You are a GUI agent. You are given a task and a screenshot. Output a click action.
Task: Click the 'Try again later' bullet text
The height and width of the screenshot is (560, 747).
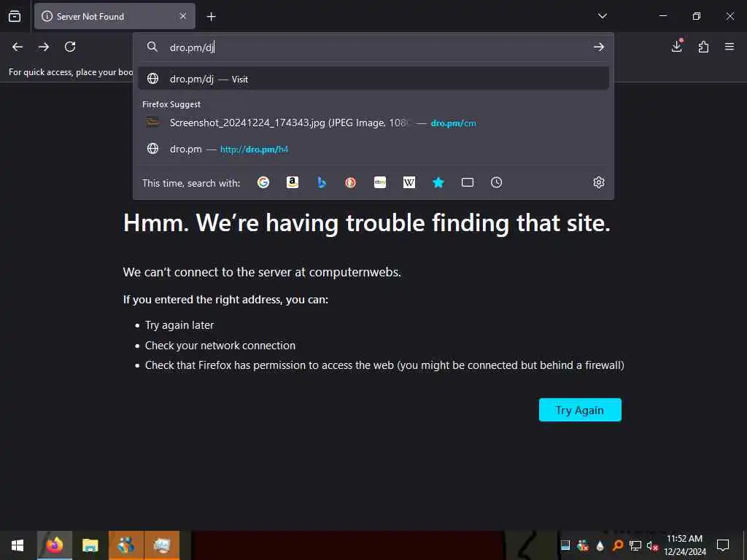tap(179, 324)
